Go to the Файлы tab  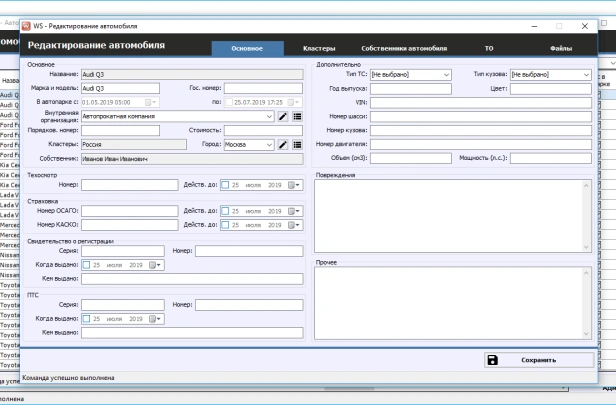point(560,48)
